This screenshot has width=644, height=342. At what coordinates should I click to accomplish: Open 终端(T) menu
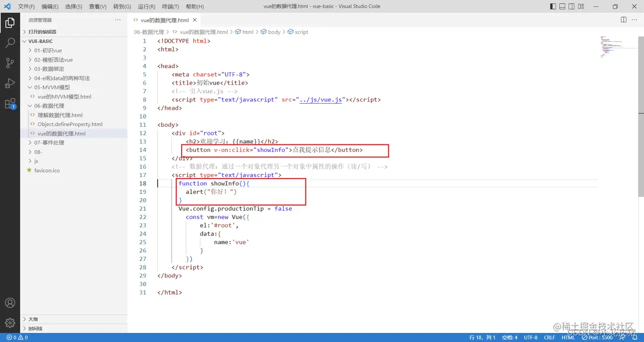pos(171,7)
